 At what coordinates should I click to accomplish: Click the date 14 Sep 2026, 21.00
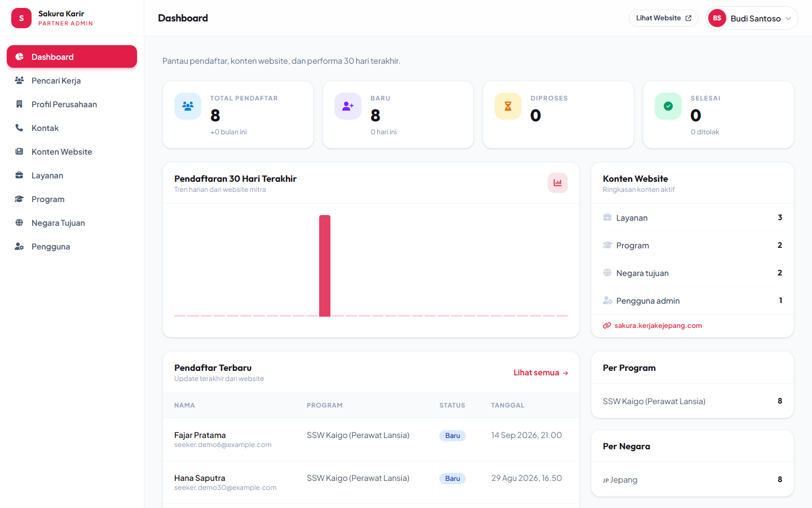click(x=527, y=435)
